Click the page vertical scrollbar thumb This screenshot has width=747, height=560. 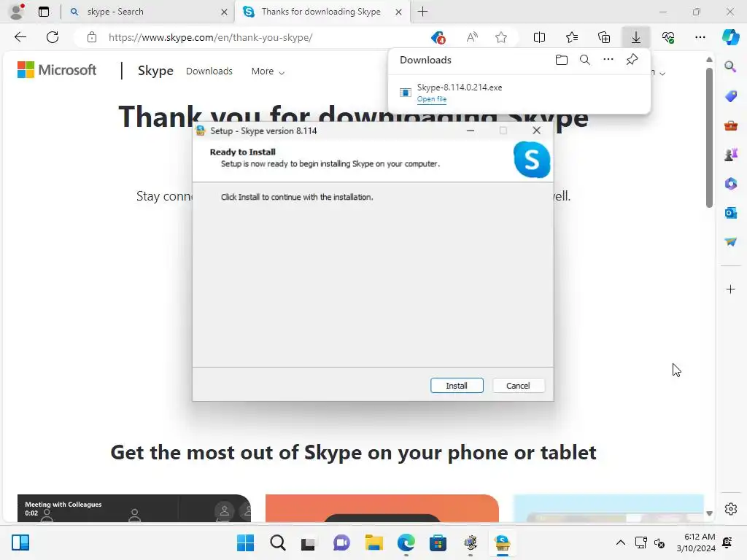[x=709, y=137]
